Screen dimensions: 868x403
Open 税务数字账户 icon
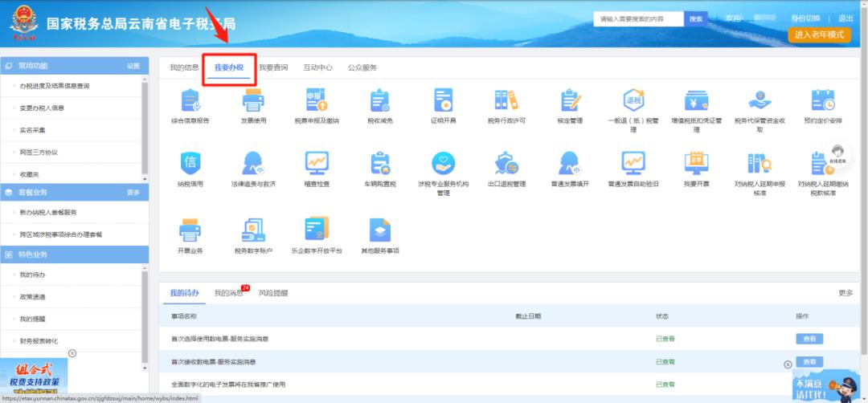pos(253,230)
